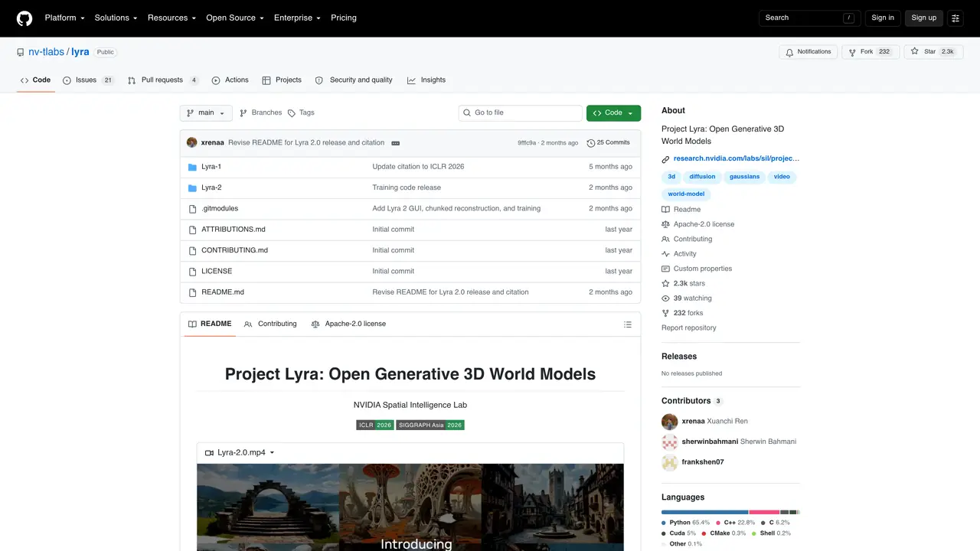Click the book icon beside Readme in About
Screen dimensions: 980x551
pyautogui.click(x=666, y=210)
